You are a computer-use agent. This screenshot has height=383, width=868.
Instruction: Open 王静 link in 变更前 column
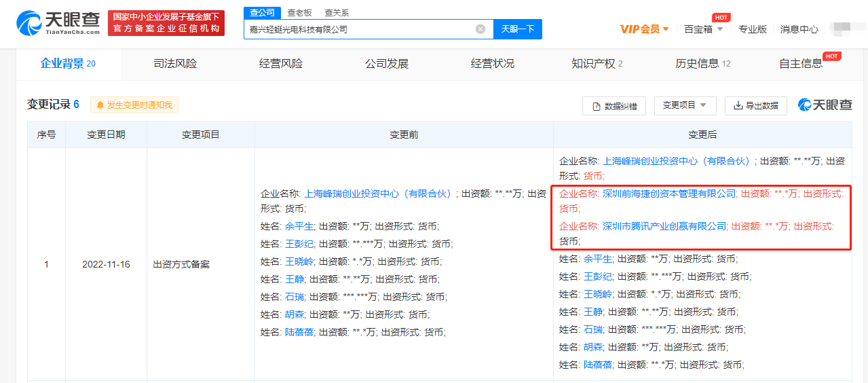[x=295, y=279]
